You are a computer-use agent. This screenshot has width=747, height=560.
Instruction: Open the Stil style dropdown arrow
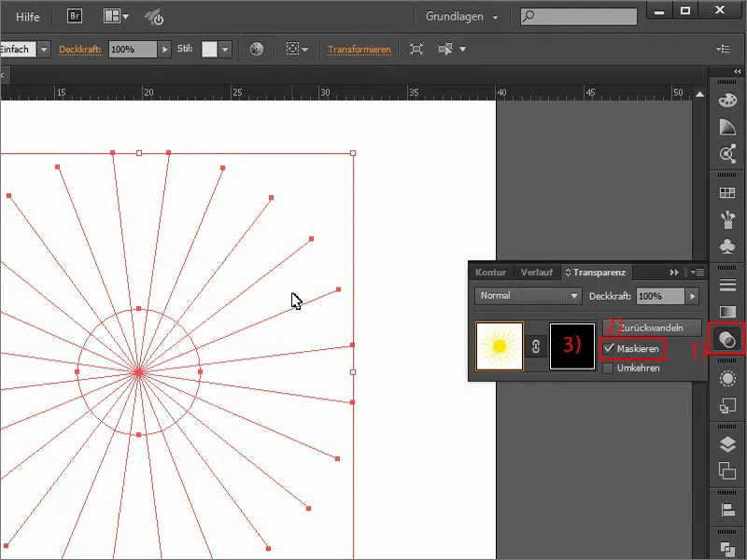[x=225, y=49]
